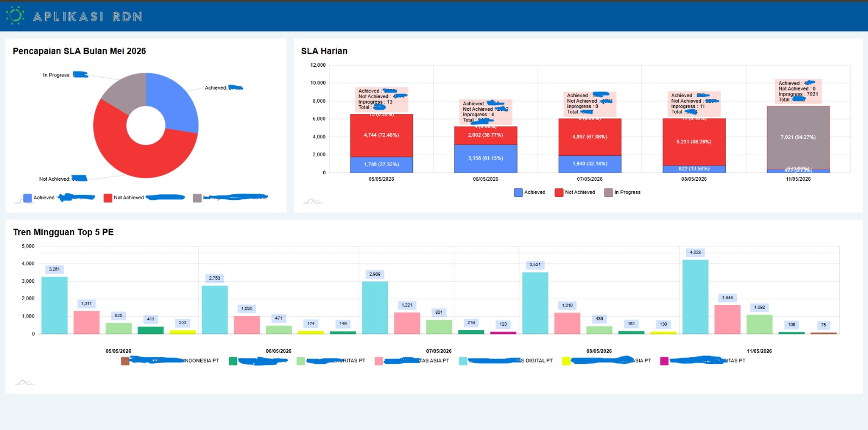The width and height of the screenshot is (868, 430).
Task: Click the cyan bar labeled 2,989
Action: point(375,307)
